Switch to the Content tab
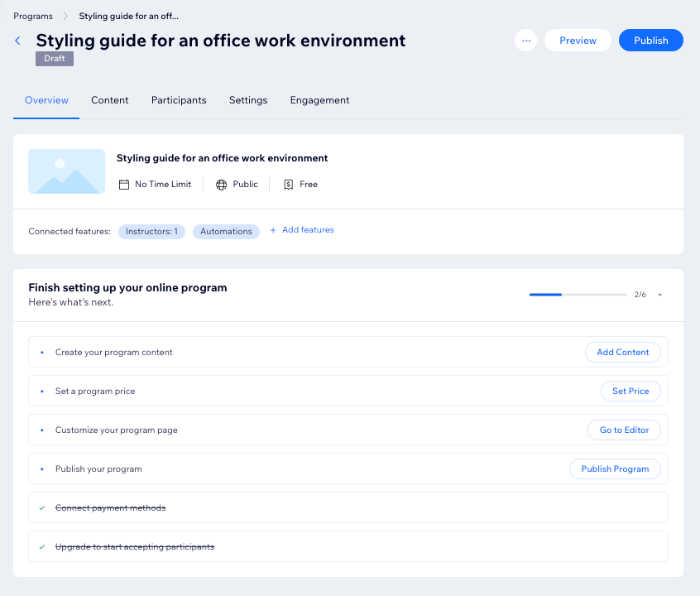This screenshot has height=596, width=700. click(109, 100)
